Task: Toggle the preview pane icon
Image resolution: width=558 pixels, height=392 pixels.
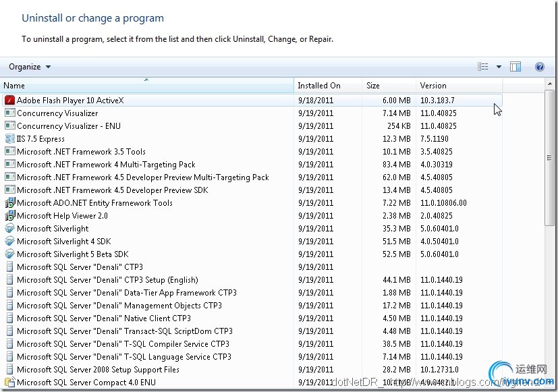Action: (515, 67)
